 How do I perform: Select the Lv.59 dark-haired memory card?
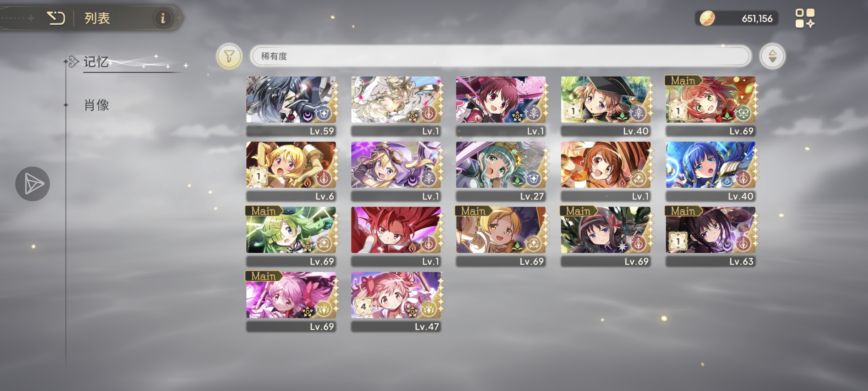291,106
